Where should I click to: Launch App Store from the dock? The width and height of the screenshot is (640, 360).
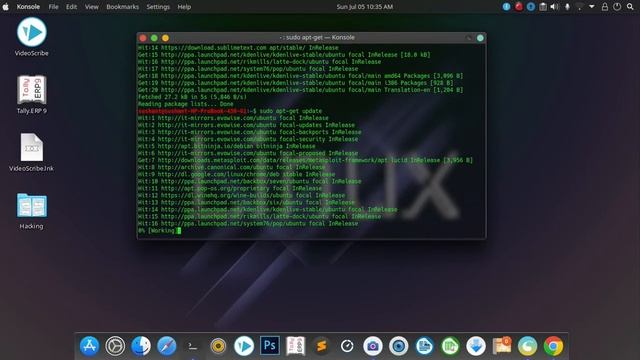(x=89, y=346)
